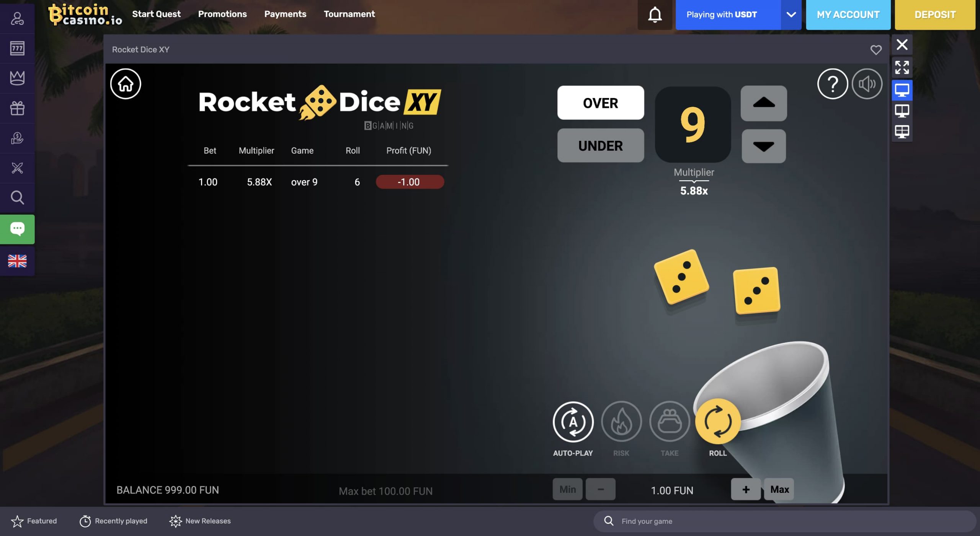Click the MY ACCOUNT button
The image size is (980, 536).
[848, 15]
